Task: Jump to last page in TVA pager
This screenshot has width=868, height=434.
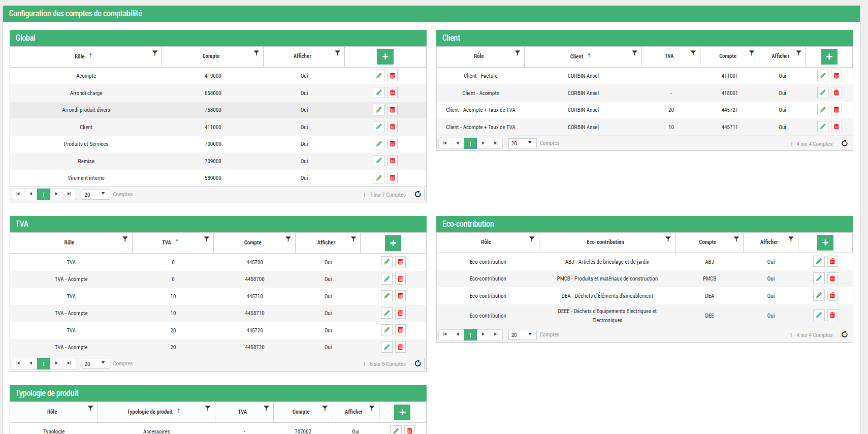Action: [69, 363]
